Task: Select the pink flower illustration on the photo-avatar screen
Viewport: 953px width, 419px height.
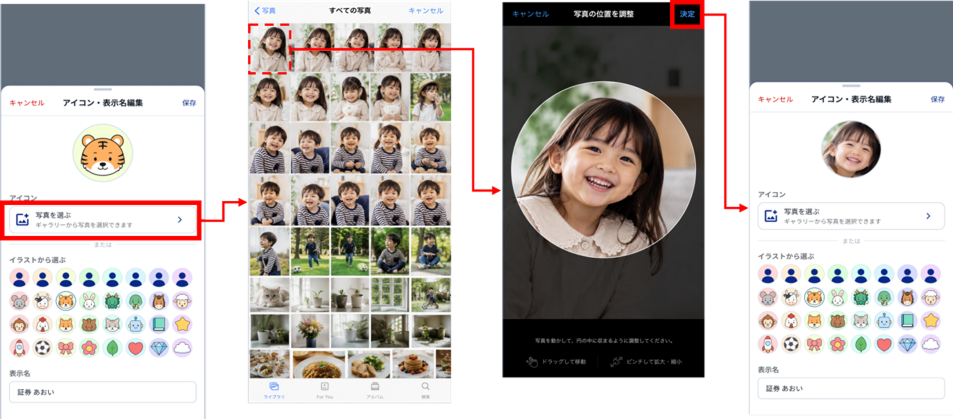Action: [x=838, y=344]
